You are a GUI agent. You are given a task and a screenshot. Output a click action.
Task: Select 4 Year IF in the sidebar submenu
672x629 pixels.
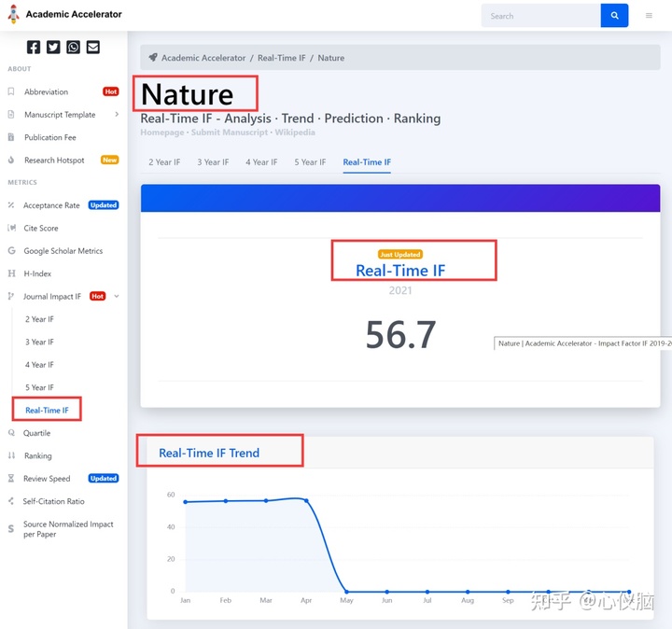click(39, 365)
